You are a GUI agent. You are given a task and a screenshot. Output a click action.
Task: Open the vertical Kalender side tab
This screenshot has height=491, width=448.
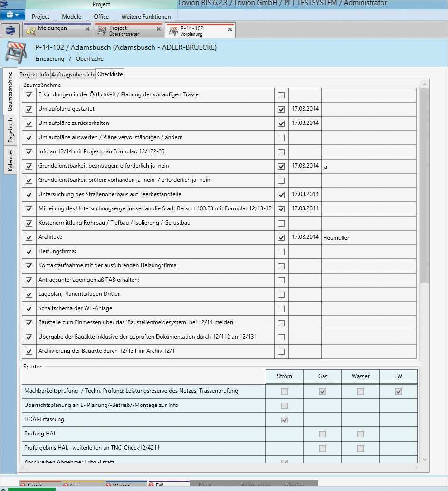coord(10,160)
